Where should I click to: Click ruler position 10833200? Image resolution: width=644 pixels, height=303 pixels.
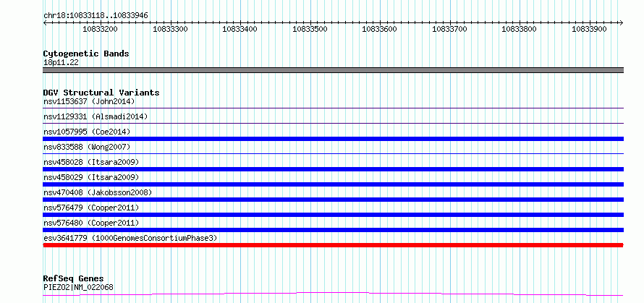pyautogui.click(x=100, y=29)
